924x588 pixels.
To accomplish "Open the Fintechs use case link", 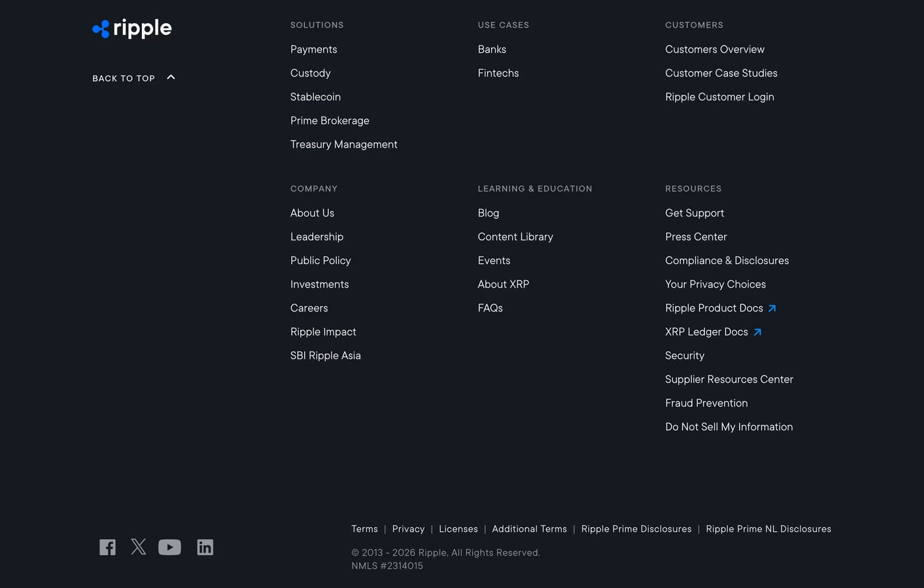I will coord(498,73).
